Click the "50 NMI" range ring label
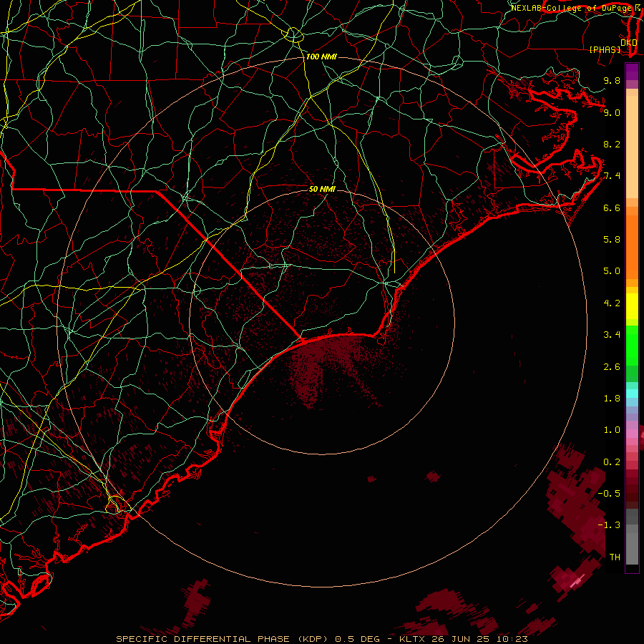The width and height of the screenshot is (644, 644). pyautogui.click(x=322, y=189)
